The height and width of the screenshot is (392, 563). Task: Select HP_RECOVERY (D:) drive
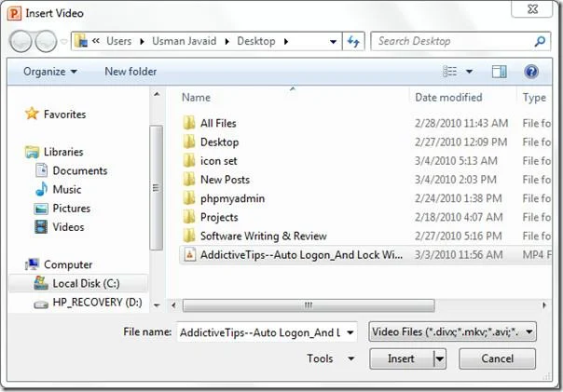pos(97,302)
